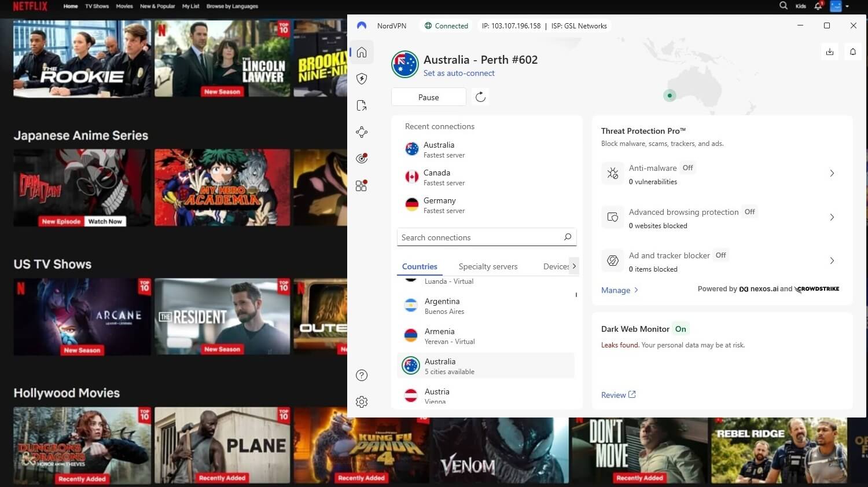The width and height of the screenshot is (868, 487).
Task: Turn on Advanced browsing protection
Action: click(750, 212)
